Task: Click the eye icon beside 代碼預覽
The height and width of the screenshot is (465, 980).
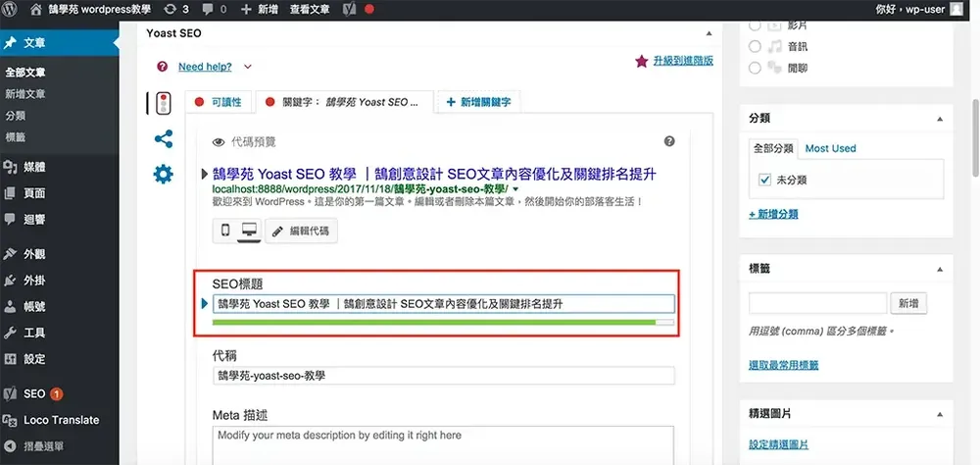Action: point(219,142)
